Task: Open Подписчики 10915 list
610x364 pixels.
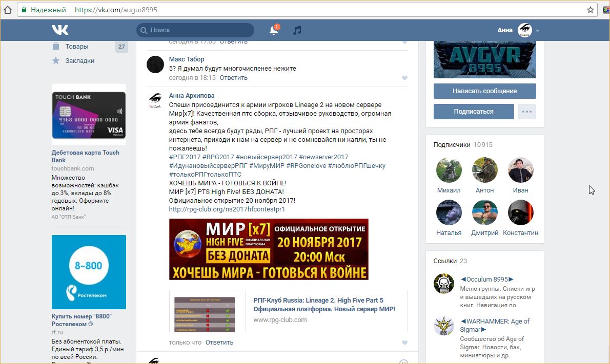Action: (x=463, y=144)
